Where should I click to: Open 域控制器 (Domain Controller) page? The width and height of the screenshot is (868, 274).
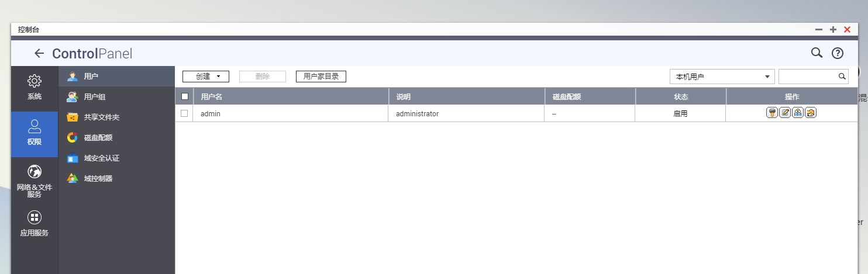[x=117, y=179]
